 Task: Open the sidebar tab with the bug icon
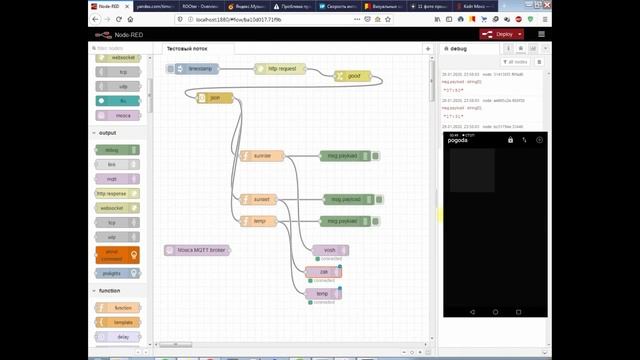tap(520, 49)
